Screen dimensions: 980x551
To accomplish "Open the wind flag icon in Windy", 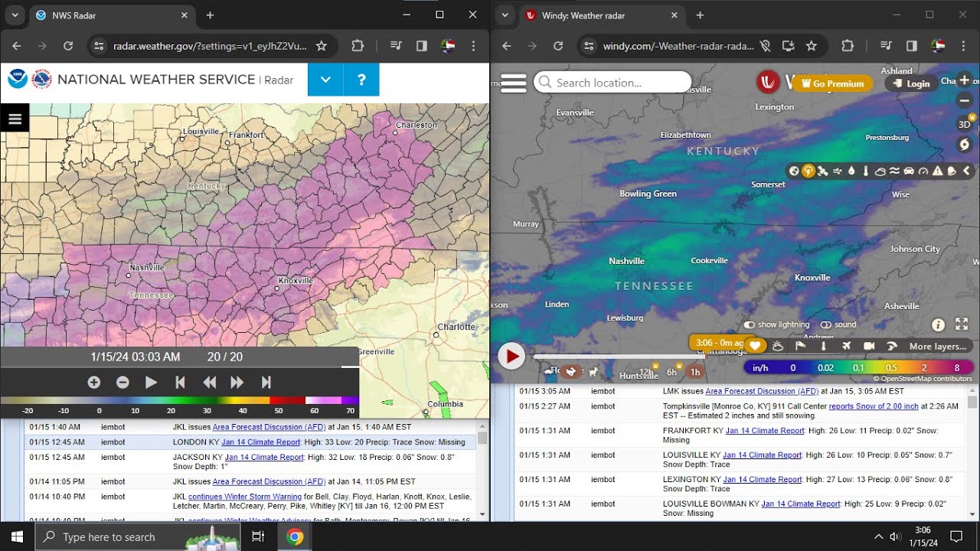I will [800, 346].
